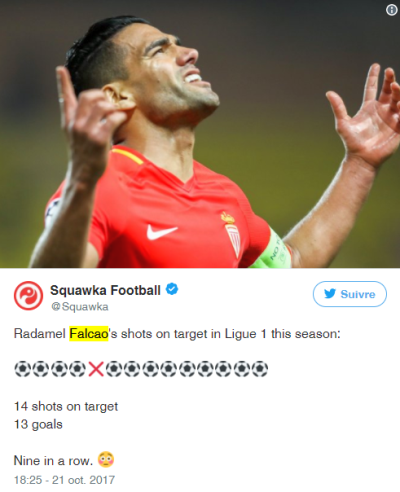Open the Falcao celebration photo
Image resolution: width=400 pixels, height=492 pixels.
tap(200, 134)
